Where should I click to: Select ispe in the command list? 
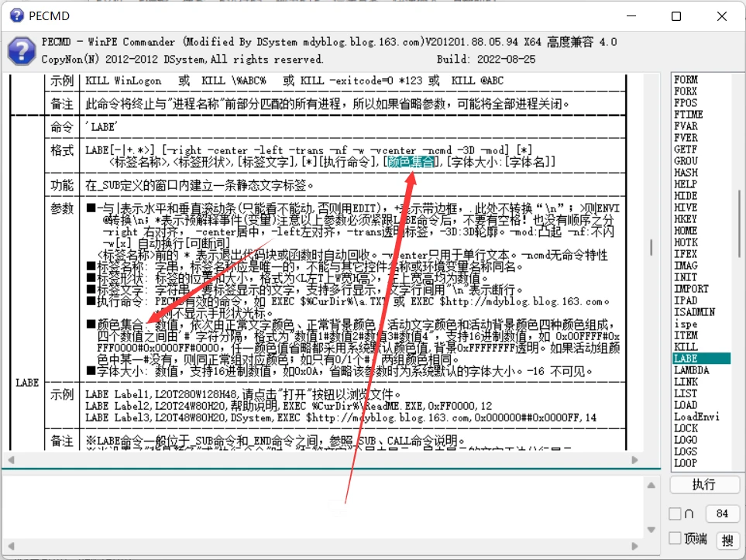(x=685, y=324)
